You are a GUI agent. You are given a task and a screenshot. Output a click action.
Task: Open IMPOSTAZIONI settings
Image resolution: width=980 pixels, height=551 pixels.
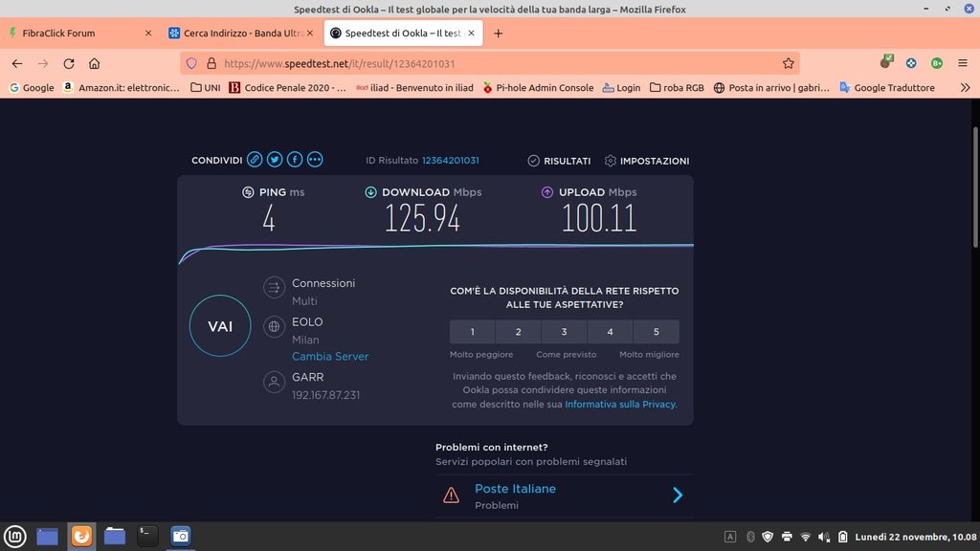[647, 161]
